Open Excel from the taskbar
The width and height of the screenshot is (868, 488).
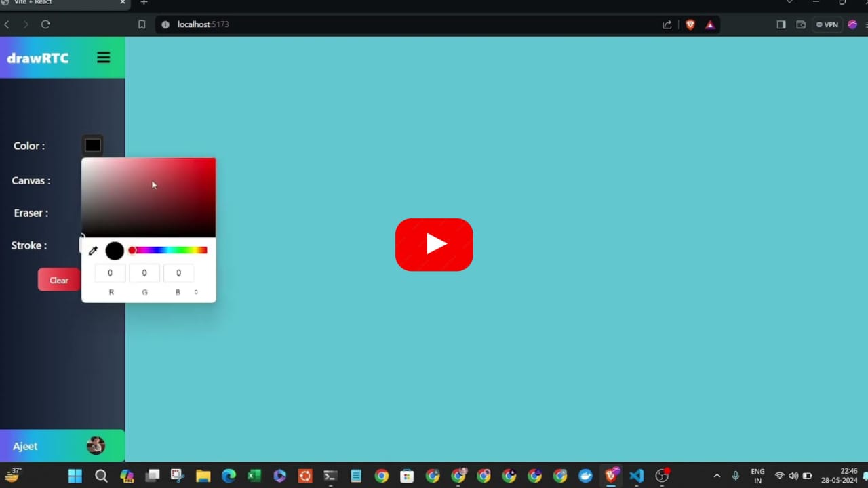[254, 476]
